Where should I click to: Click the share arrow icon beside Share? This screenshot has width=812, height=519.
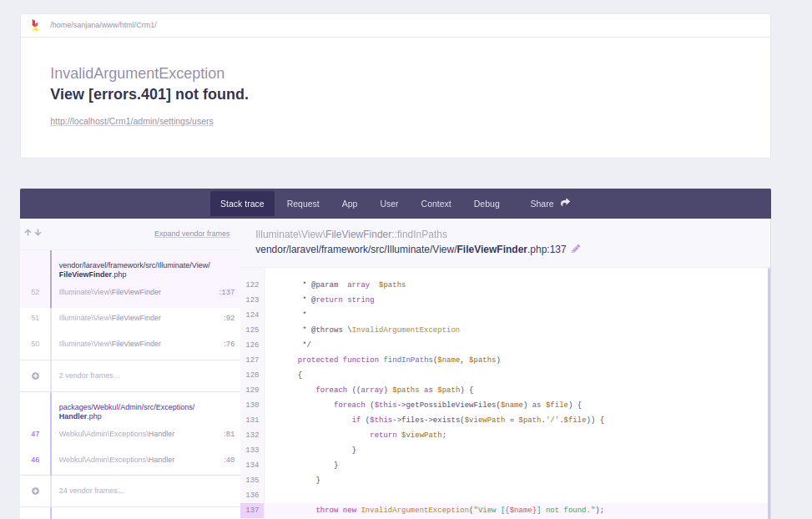point(563,202)
